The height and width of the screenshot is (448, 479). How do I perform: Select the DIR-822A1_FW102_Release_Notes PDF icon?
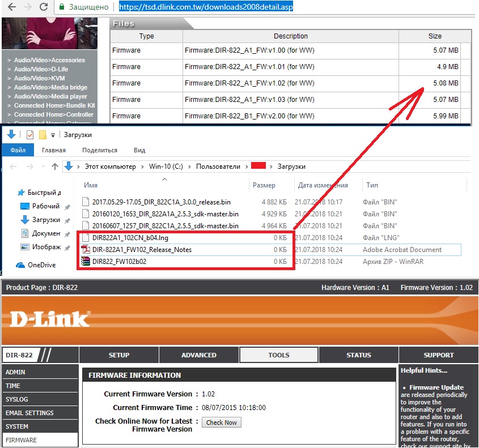point(86,249)
